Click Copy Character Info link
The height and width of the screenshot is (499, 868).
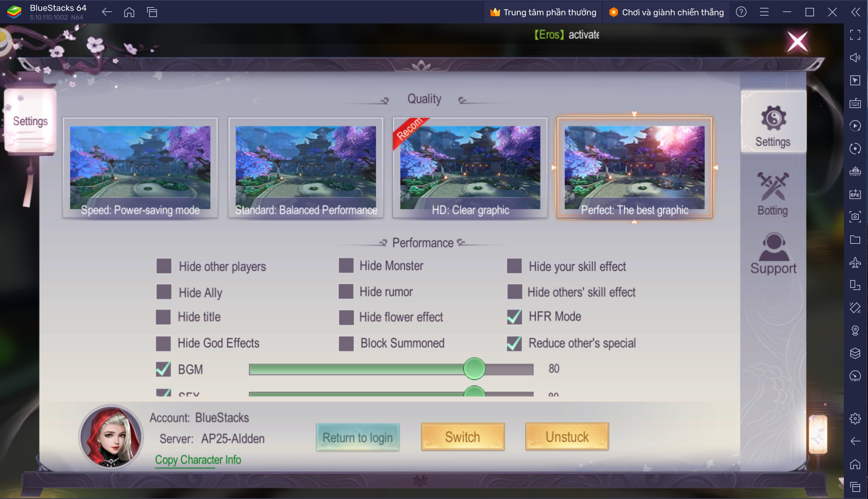[x=198, y=460]
